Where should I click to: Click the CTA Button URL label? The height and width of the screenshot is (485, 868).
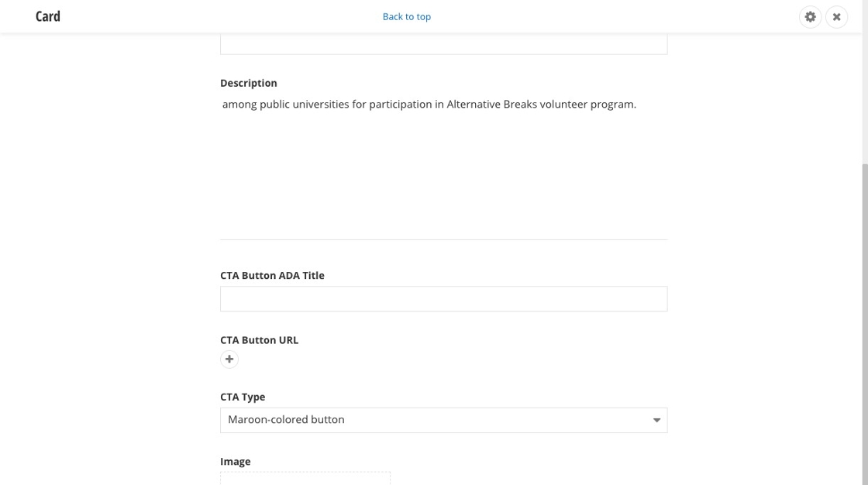click(259, 340)
